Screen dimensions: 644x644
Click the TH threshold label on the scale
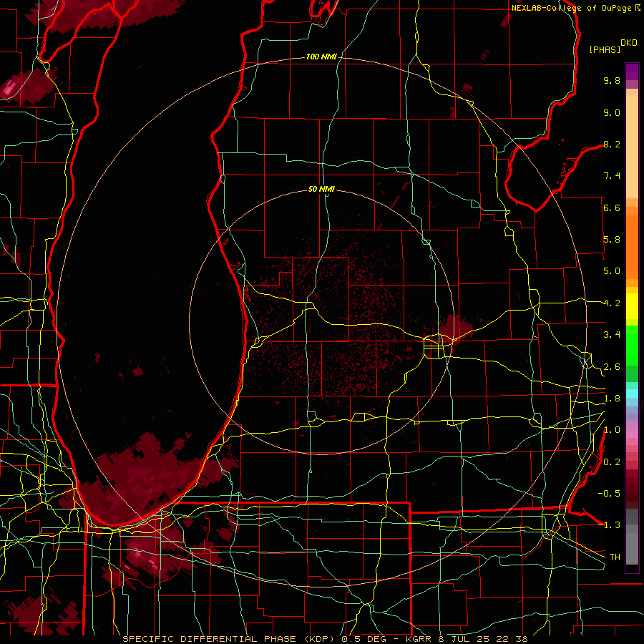click(x=615, y=557)
